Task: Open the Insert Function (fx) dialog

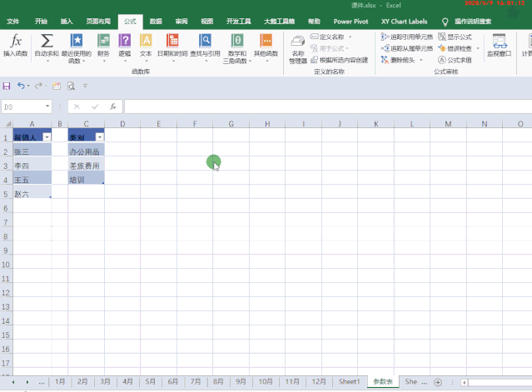Action: click(16, 46)
